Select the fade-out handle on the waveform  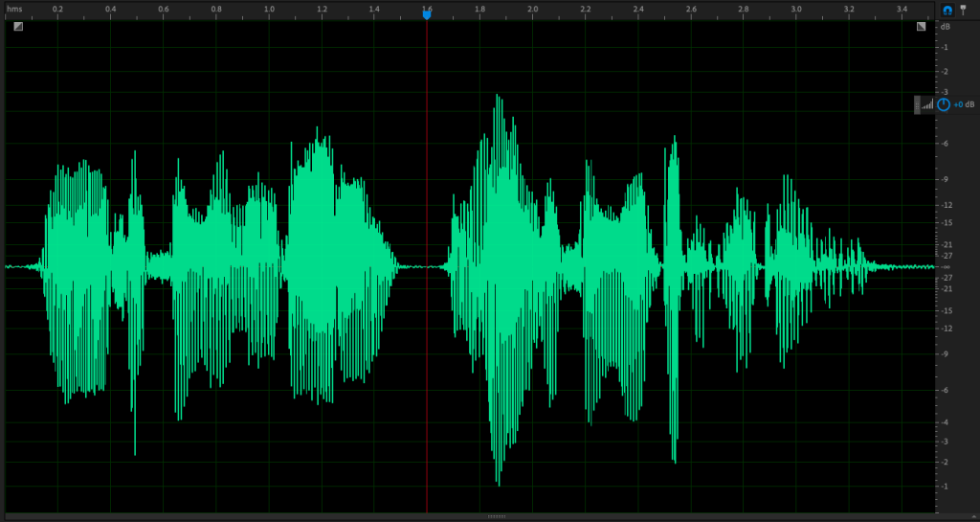pos(922,26)
